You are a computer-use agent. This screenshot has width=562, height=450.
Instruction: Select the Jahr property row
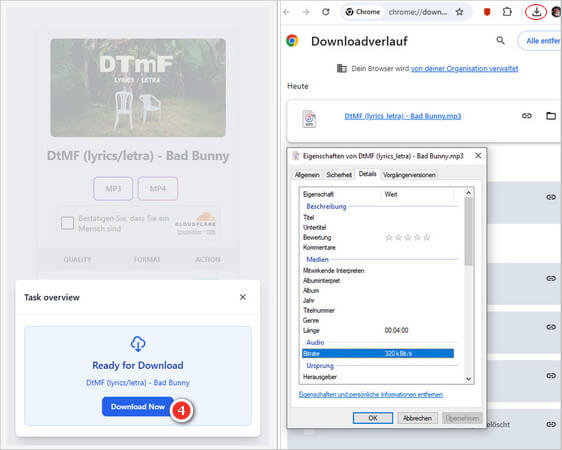click(378, 301)
